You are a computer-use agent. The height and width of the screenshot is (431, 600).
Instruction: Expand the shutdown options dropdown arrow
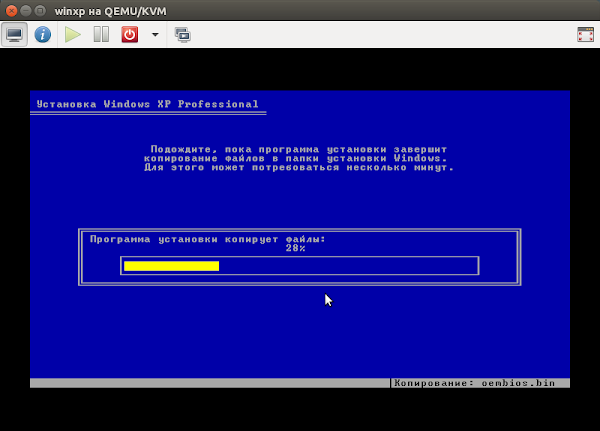(155, 35)
